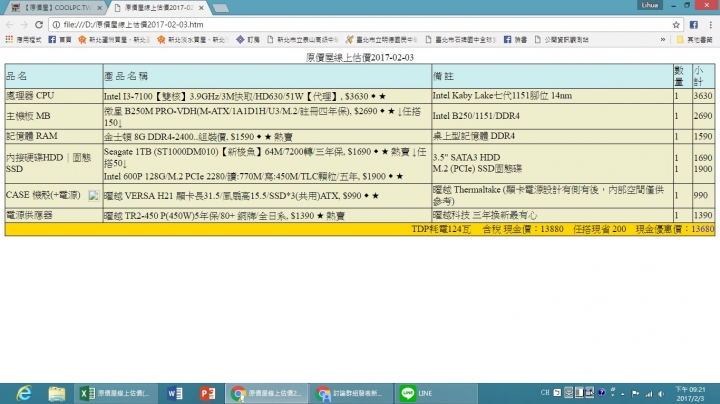Select the 處理器 CPU cell

54,96
